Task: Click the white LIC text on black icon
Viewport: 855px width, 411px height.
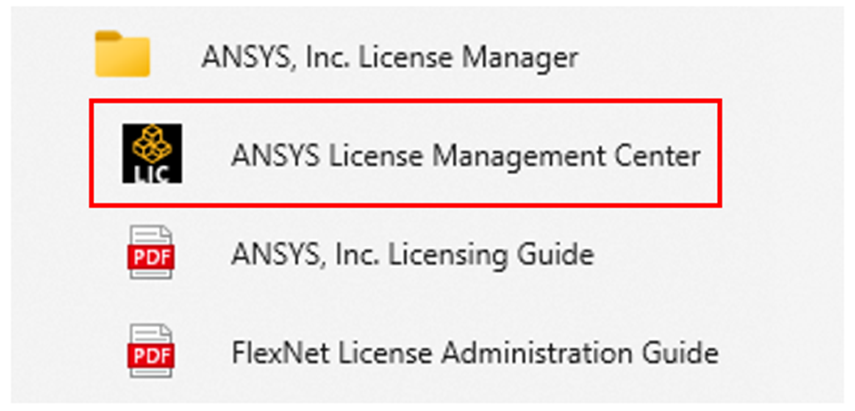Action: [x=152, y=173]
